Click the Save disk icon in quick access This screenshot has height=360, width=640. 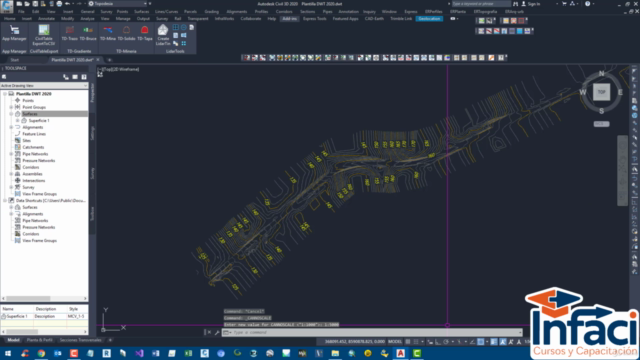pos(35,4)
